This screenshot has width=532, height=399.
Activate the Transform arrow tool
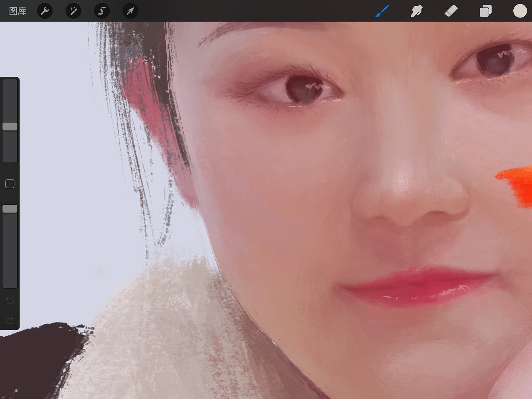coord(130,11)
